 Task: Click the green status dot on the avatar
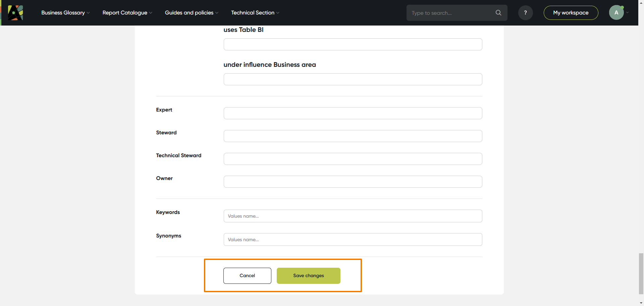click(623, 7)
